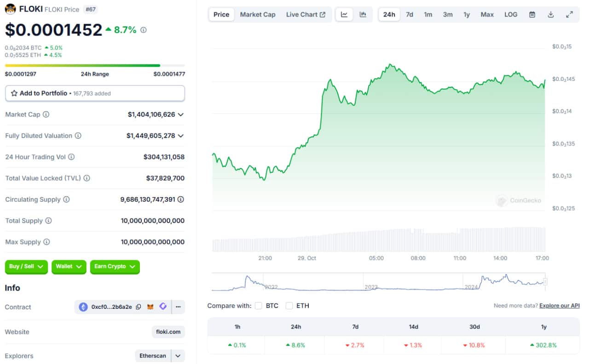Viewport: 589px width, 364px height.
Task: Open the floki.com website link
Action: tap(168, 332)
